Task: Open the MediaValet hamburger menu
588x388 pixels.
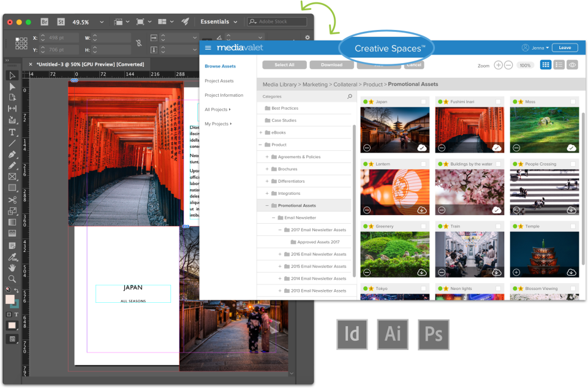Action: click(208, 48)
